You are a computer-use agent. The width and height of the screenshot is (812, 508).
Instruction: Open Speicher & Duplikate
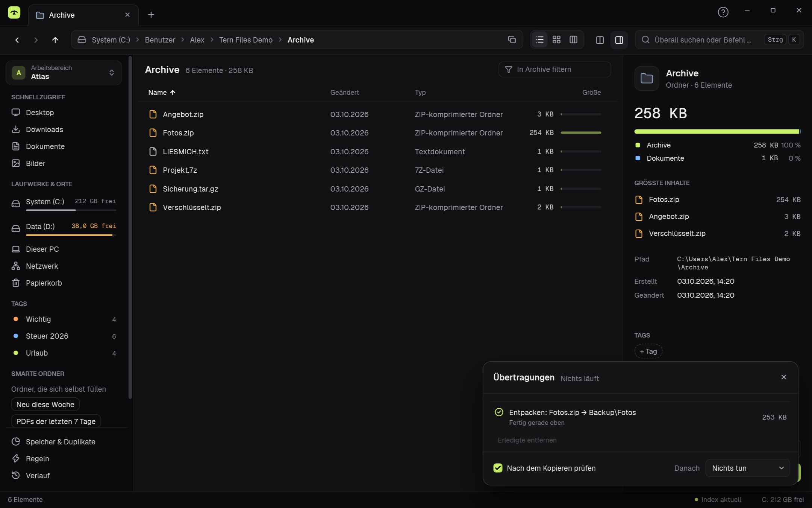64,442
